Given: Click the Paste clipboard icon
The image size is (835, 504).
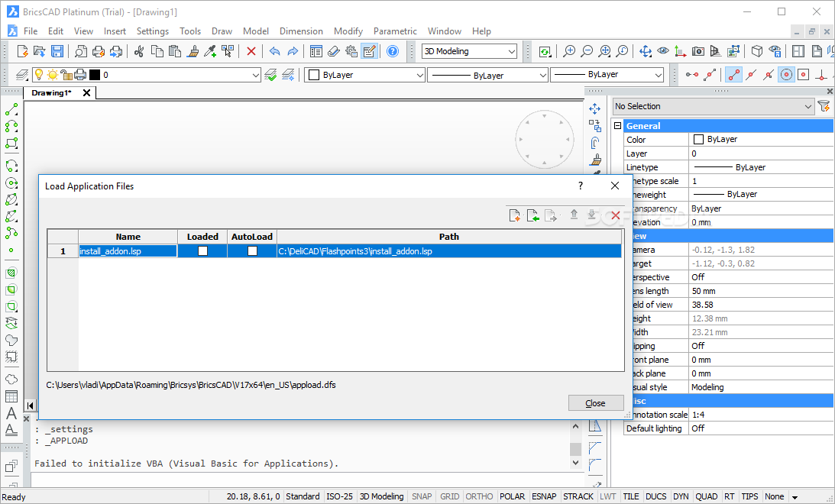Looking at the screenshot, I should 175,51.
